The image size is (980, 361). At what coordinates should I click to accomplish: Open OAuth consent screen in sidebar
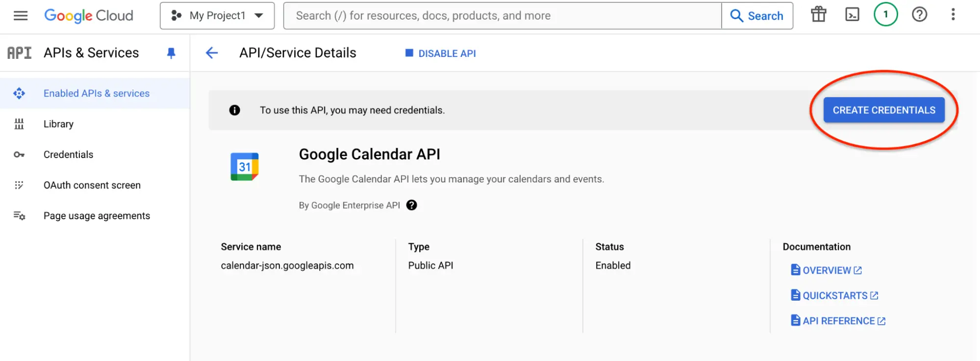click(x=95, y=185)
